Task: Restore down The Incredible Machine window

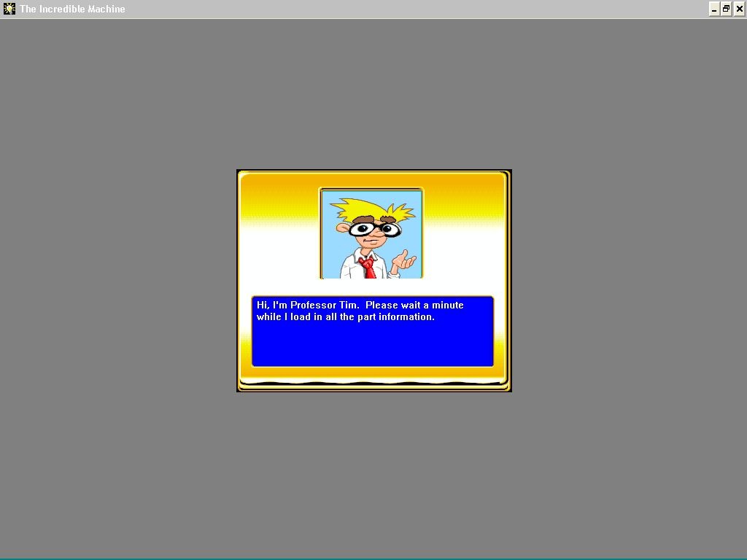Action: [726, 9]
